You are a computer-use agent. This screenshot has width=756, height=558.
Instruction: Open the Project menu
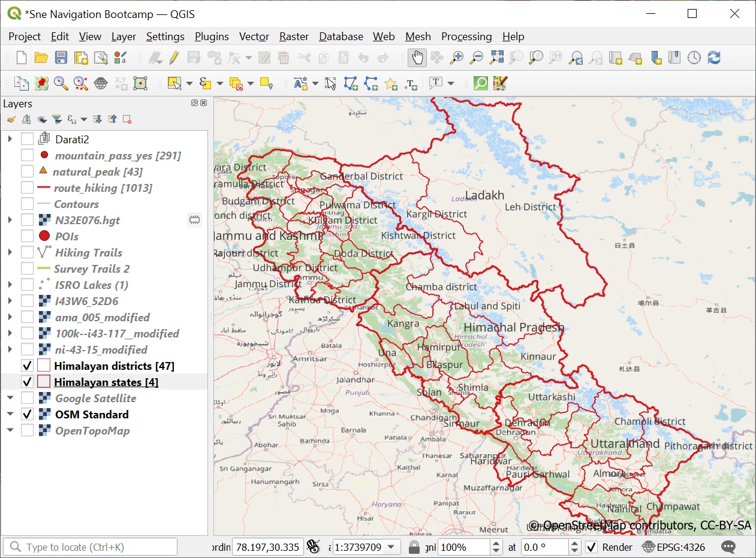coord(25,37)
